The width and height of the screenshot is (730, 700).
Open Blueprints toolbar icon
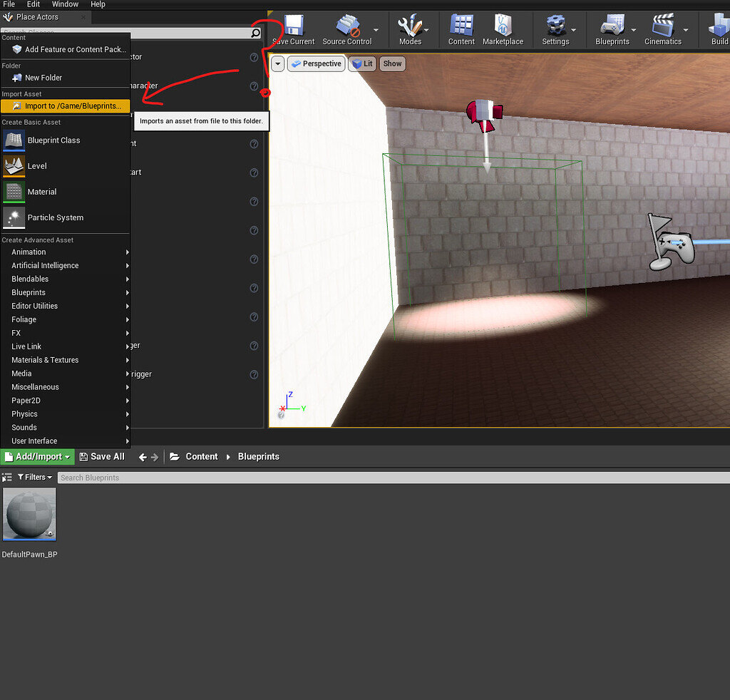click(x=612, y=26)
